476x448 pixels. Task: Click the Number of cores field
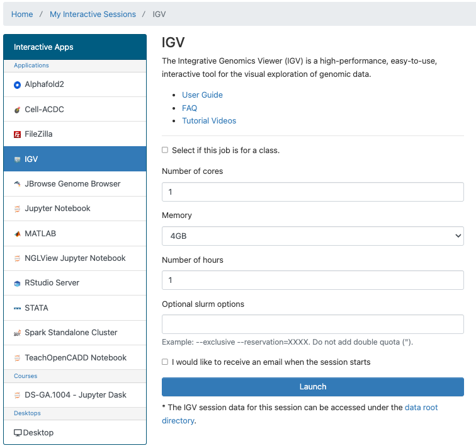click(312, 192)
